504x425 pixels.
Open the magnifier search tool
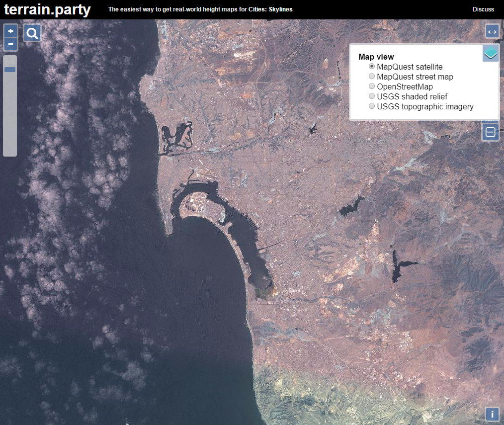[x=32, y=33]
